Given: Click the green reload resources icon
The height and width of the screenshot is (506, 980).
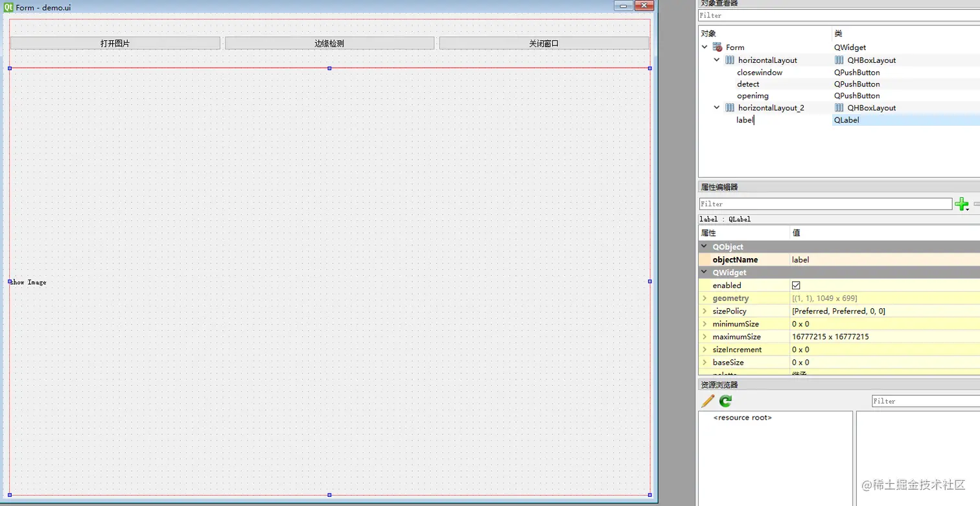Looking at the screenshot, I should [725, 401].
